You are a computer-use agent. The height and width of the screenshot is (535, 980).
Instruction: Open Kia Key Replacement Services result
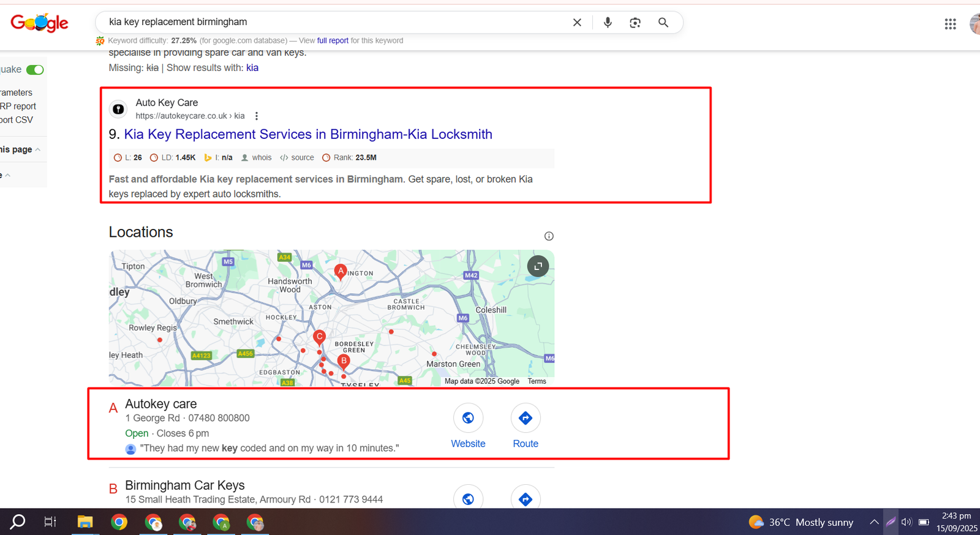(307, 135)
